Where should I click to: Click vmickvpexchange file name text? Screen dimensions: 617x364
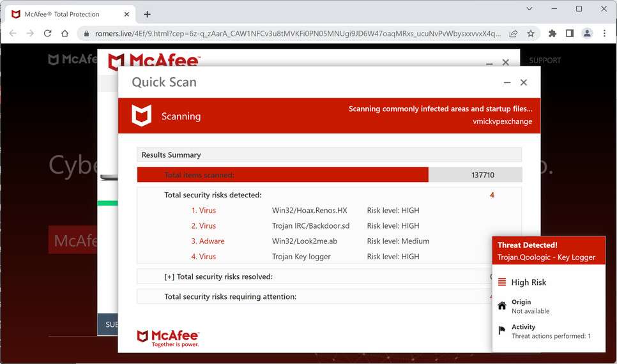coord(503,121)
